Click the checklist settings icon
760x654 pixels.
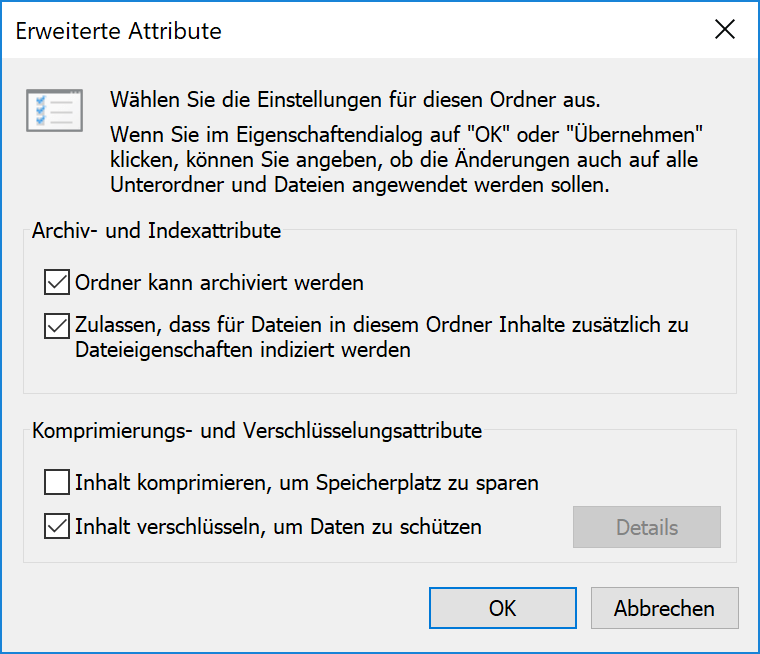point(54,111)
